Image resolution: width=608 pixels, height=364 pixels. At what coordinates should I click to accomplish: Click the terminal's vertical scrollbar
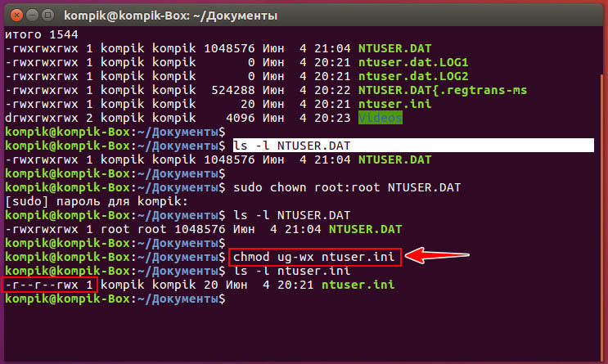(601, 217)
